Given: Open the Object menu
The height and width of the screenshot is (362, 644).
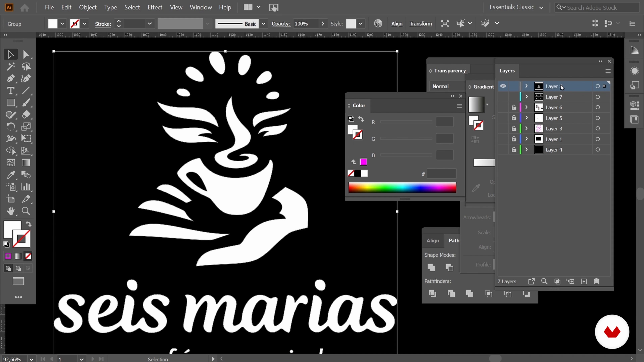Looking at the screenshot, I should (88, 7).
